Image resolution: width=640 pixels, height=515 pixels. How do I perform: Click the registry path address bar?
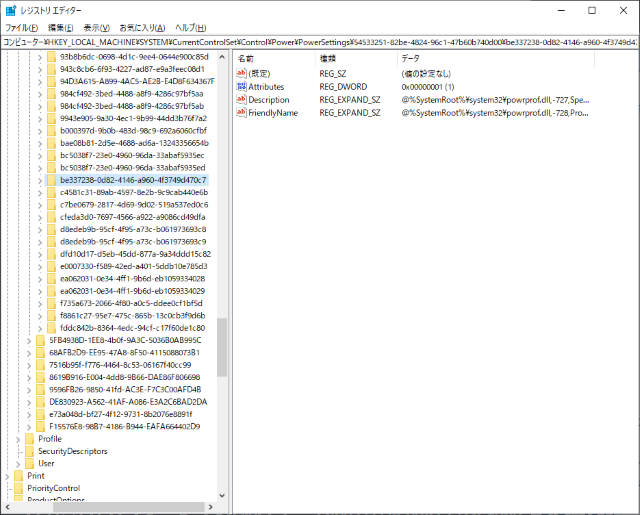[x=320, y=43]
